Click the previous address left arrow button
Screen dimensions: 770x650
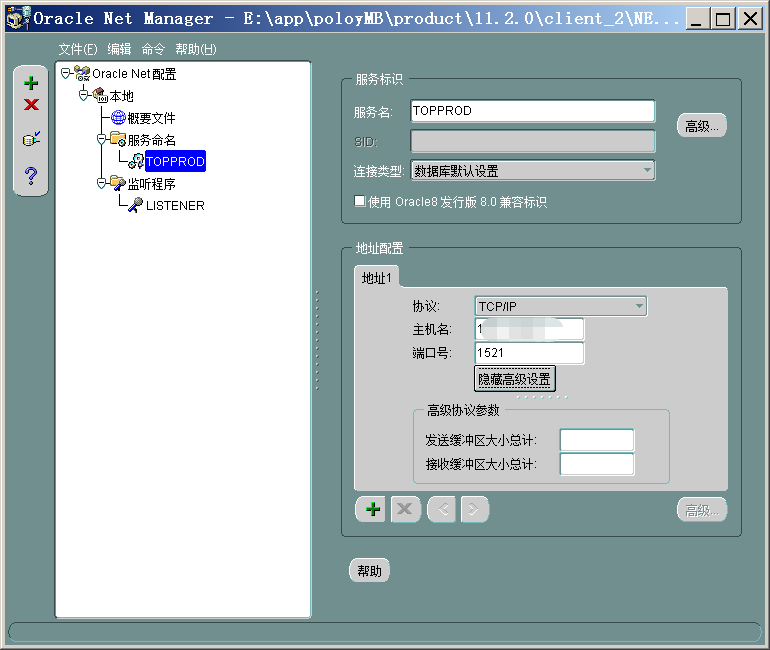tap(441, 509)
